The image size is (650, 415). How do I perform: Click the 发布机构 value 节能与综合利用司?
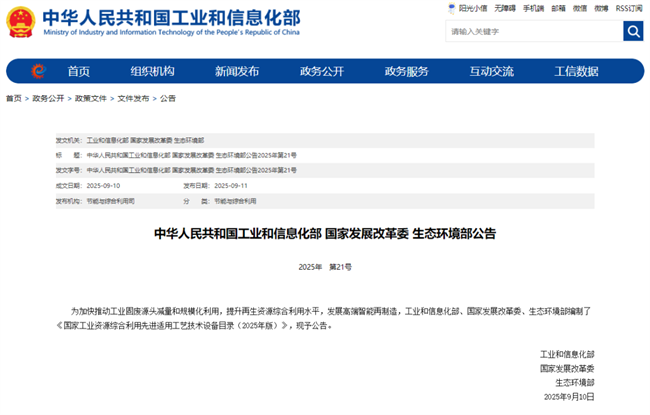[110, 201]
